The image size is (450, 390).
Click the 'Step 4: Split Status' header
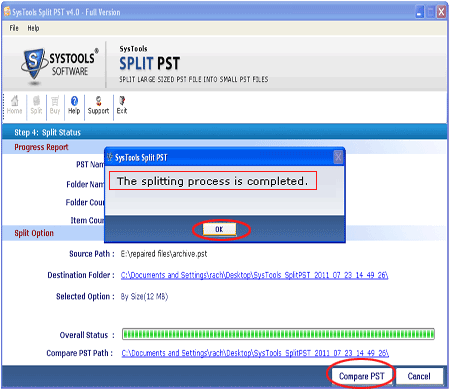click(47, 132)
